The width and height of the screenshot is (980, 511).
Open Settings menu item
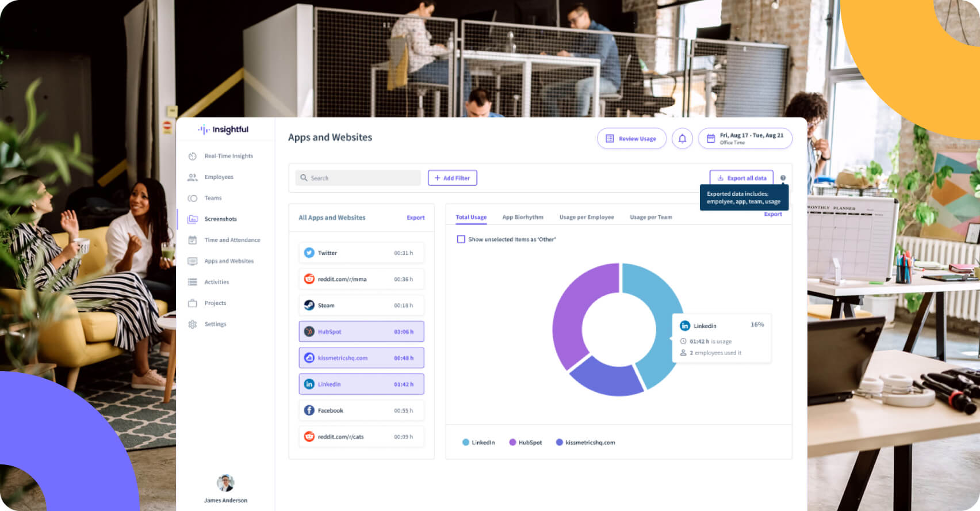coord(215,324)
